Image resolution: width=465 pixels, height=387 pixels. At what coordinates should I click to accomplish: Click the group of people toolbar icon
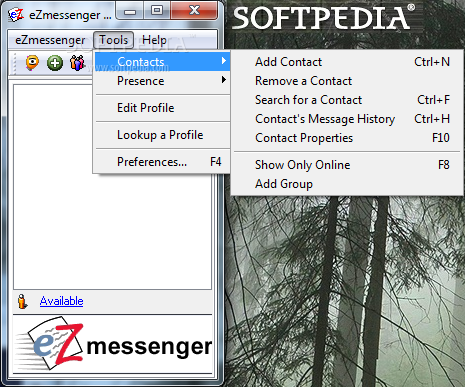pos(77,63)
